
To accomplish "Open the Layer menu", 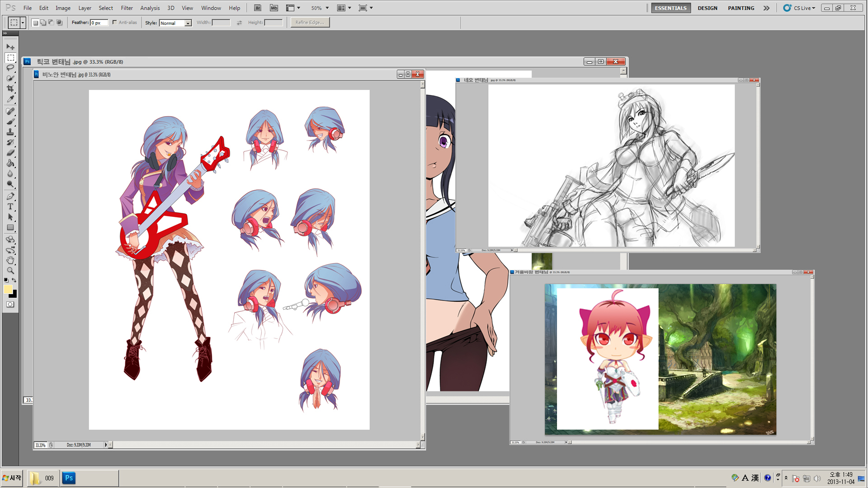I will click(85, 8).
